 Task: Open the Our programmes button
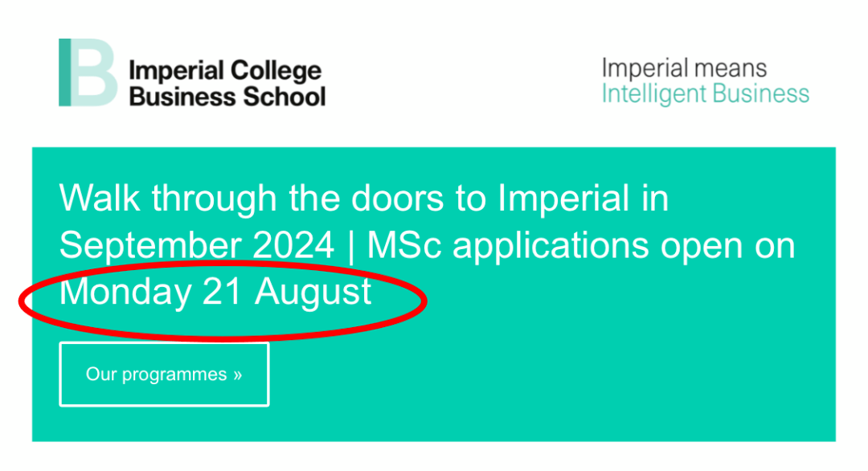[x=165, y=374]
